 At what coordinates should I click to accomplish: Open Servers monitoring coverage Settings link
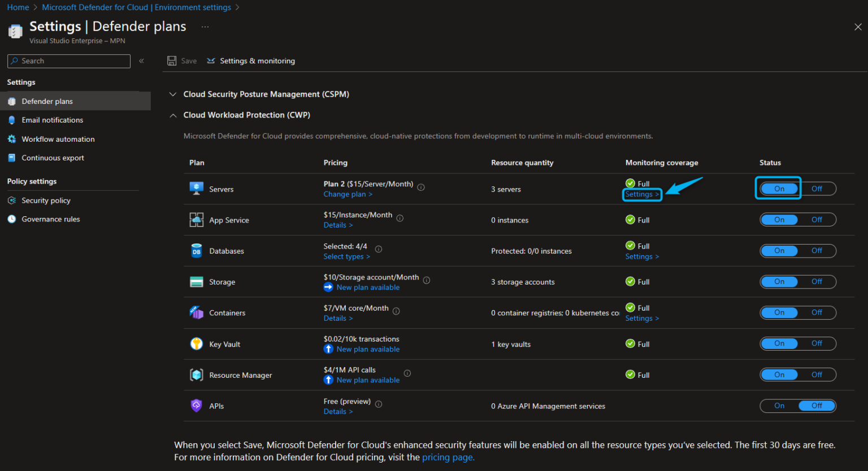[x=641, y=194]
